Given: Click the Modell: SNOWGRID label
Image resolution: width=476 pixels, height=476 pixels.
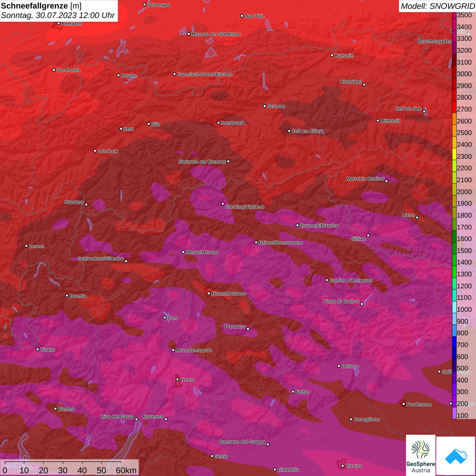Looking at the screenshot, I should [x=438, y=6].
